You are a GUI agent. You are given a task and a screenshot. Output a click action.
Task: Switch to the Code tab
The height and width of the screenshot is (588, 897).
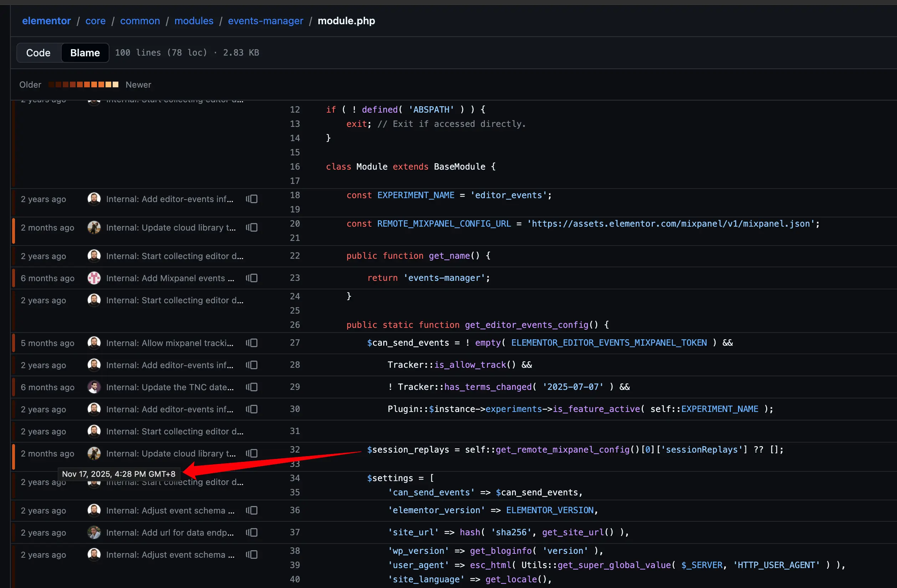tap(39, 53)
